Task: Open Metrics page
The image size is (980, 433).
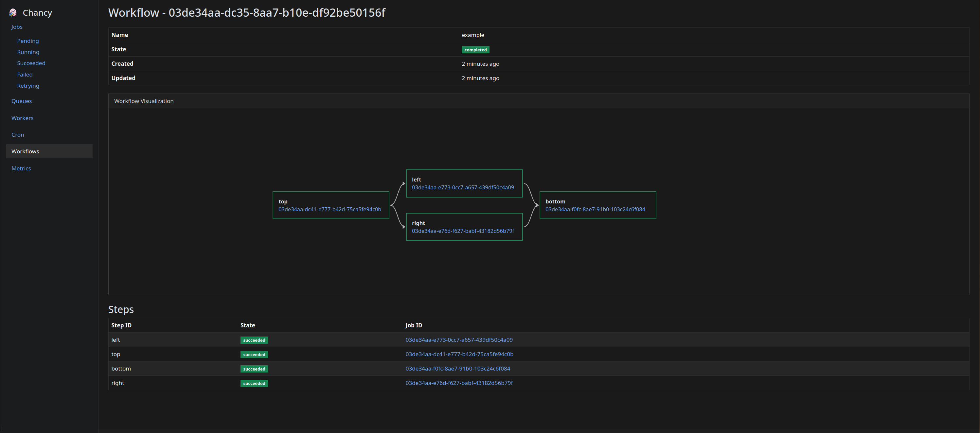Action: point(21,168)
